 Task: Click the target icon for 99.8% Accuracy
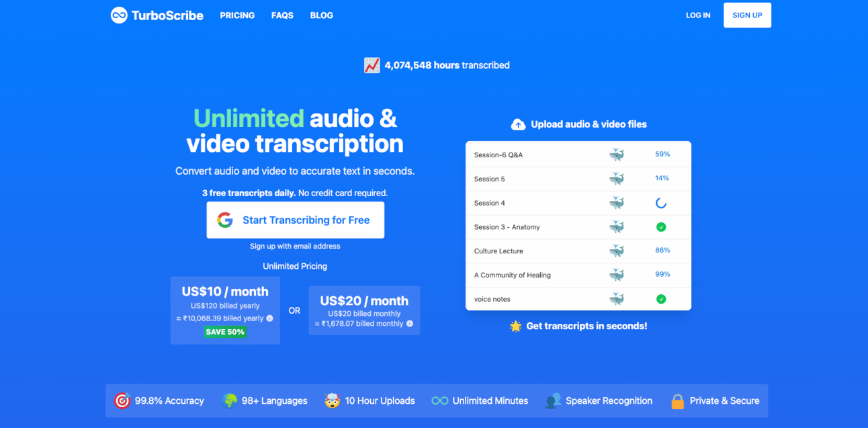122,400
